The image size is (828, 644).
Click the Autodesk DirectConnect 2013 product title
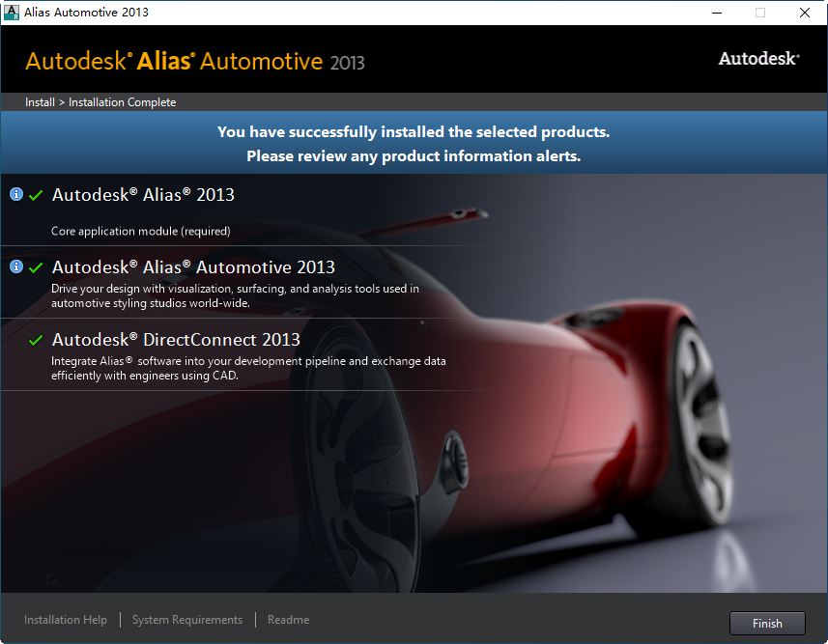(176, 340)
